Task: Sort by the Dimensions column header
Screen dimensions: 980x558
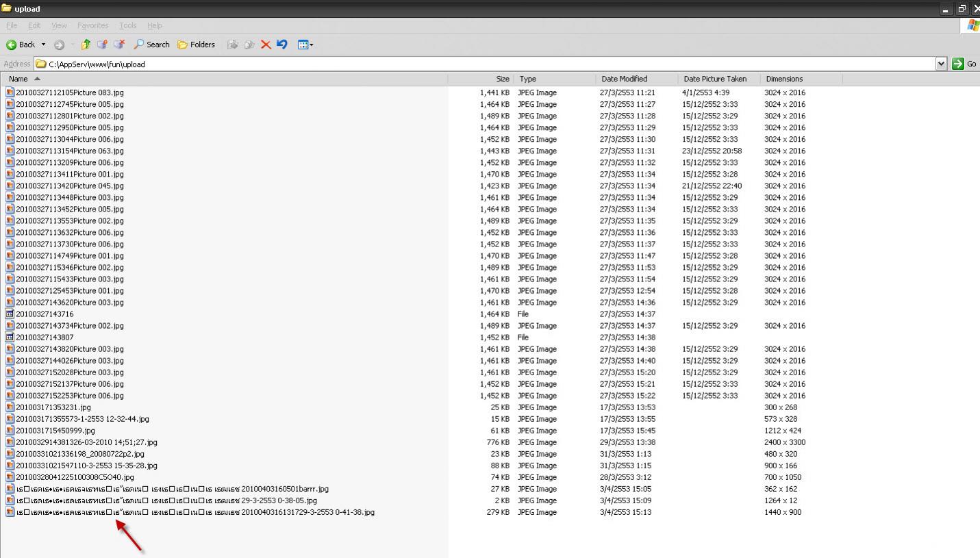Action: click(801, 79)
